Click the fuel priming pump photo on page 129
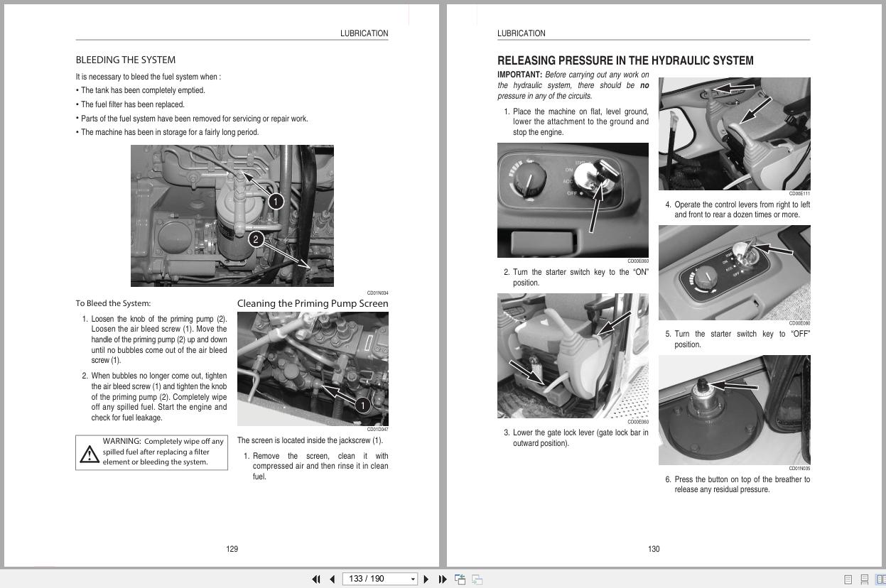This screenshot has height=588, width=886. click(x=232, y=215)
